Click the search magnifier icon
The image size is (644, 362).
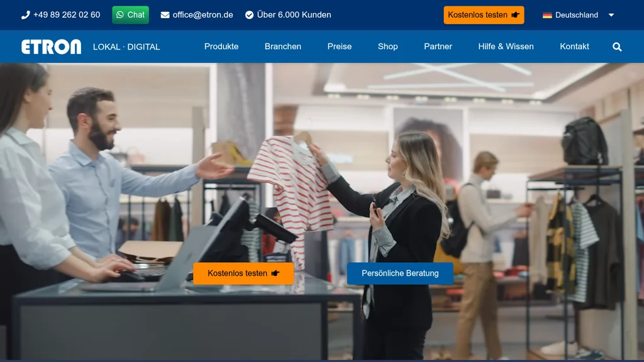(617, 47)
